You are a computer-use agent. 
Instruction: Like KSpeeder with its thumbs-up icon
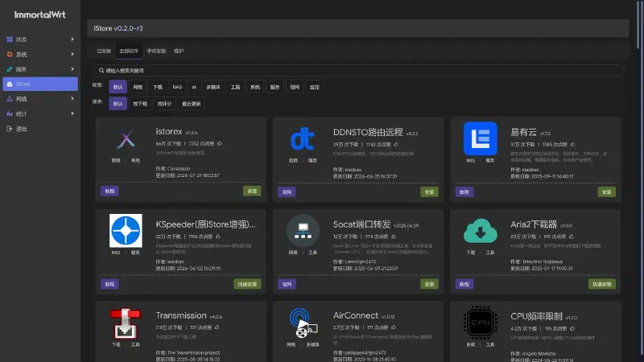(217, 237)
